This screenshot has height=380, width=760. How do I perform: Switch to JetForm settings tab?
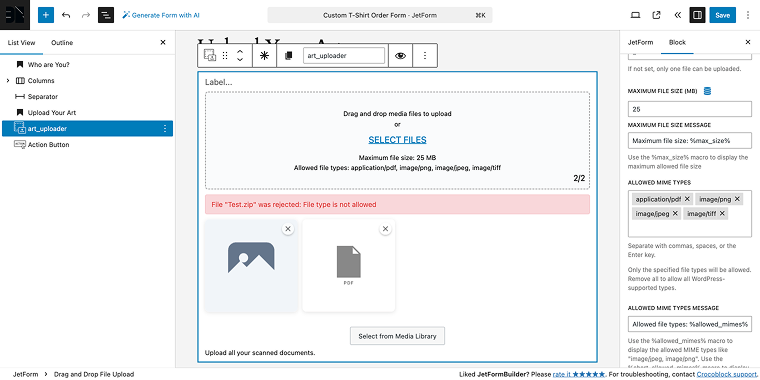(641, 42)
